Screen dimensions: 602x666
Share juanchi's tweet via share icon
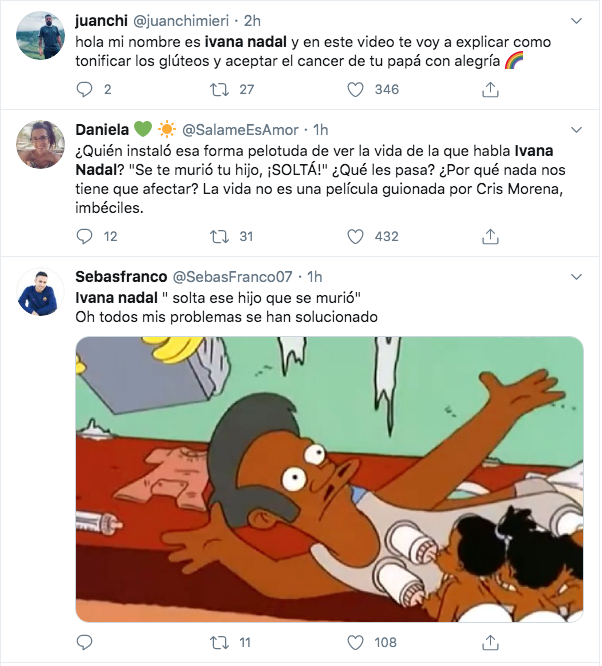(490, 89)
